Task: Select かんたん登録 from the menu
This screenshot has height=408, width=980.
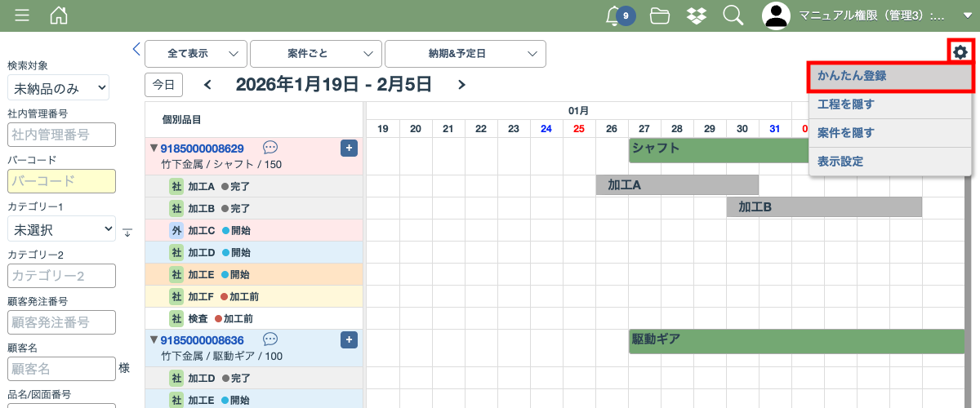Action: coord(890,76)
